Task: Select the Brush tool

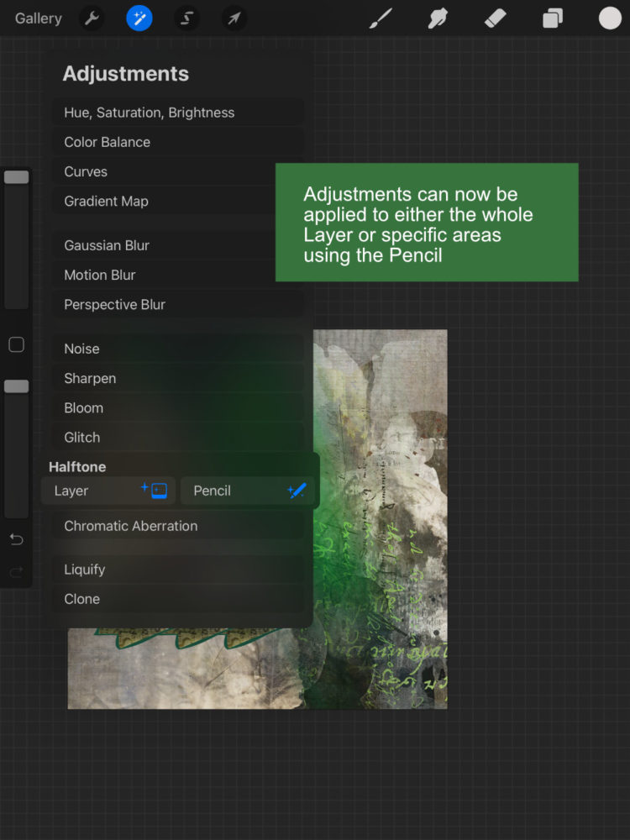Action: point(381,18)
